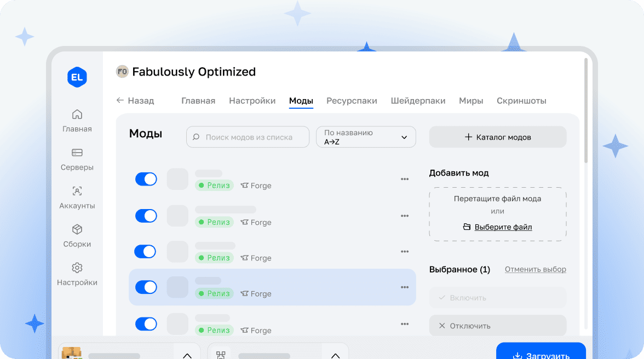Image resolution: width=644 pixels, height=359 pixels.
Task: Click the Каталог модов button
Action: coord(497,137)
